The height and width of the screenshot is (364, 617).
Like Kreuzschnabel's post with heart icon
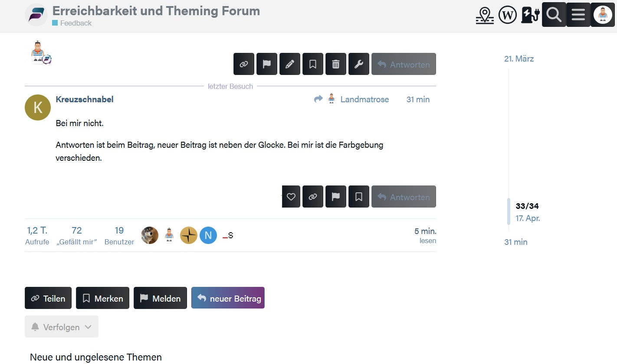pos(291,197)
